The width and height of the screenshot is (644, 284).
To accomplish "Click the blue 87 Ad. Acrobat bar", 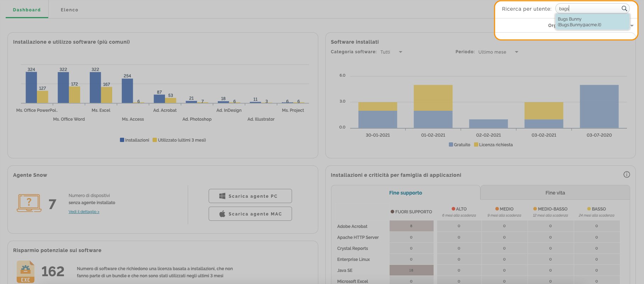I will tap(159, 99).
